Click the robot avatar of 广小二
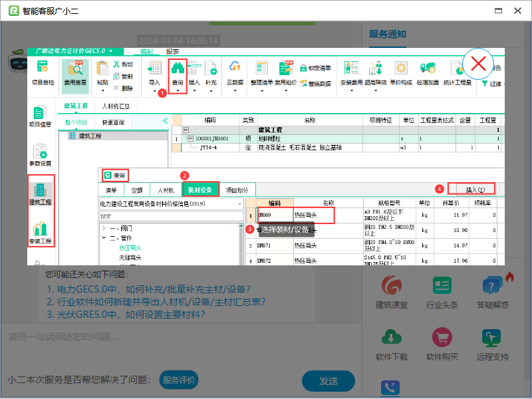The image size is (532, 399). click(18, 62)
